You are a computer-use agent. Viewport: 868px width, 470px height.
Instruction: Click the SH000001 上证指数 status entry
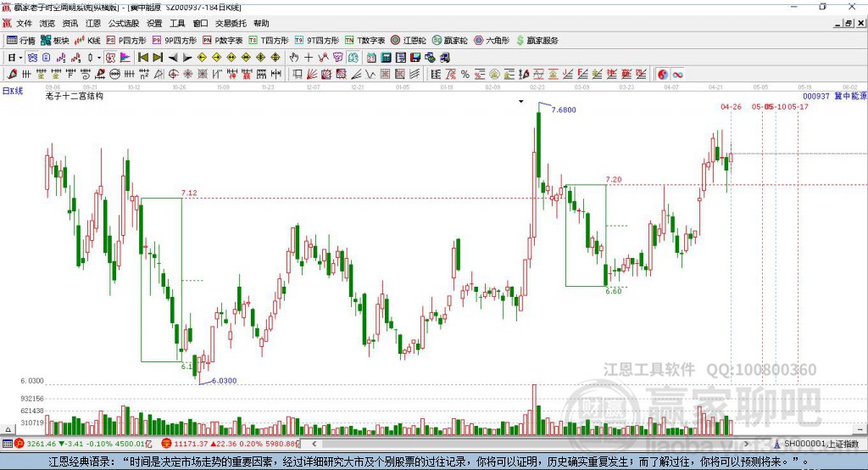pos(821,444)
